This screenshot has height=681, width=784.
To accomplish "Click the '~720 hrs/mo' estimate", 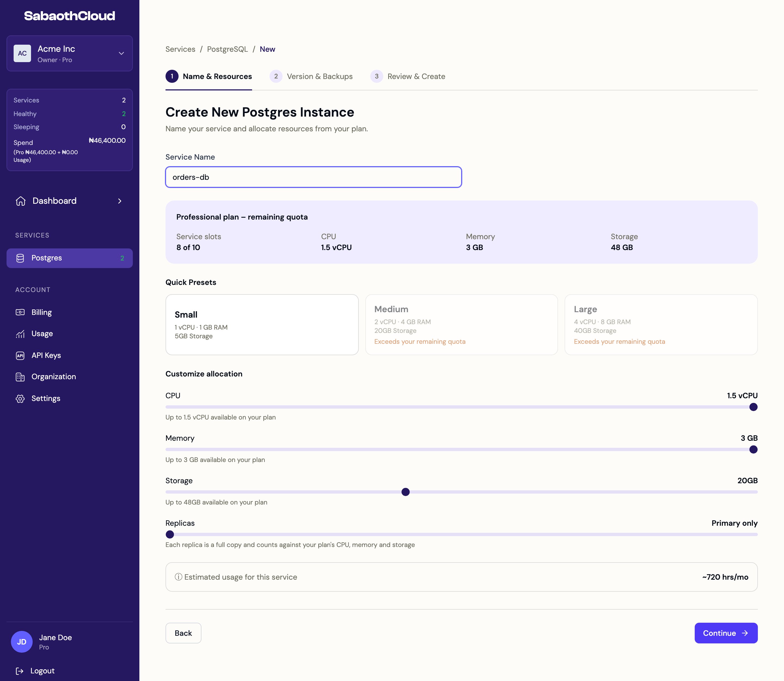I will pos(725,577).
